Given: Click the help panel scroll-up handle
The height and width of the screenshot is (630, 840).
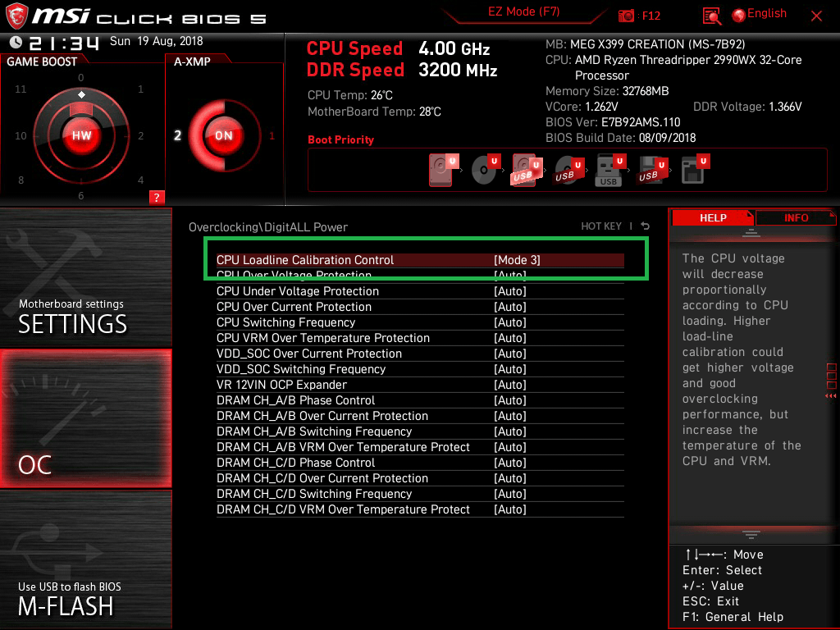Looking at the screenshot, I should pyautogui.click(x=751, y=233).
